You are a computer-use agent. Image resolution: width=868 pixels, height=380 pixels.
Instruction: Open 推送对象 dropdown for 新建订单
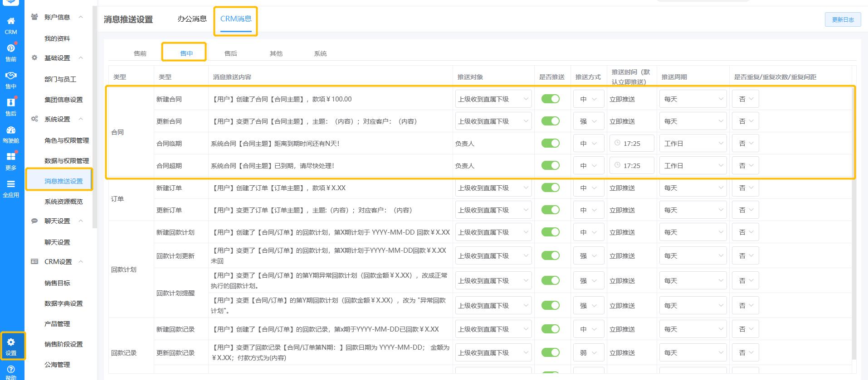click(x=493, y=188)
